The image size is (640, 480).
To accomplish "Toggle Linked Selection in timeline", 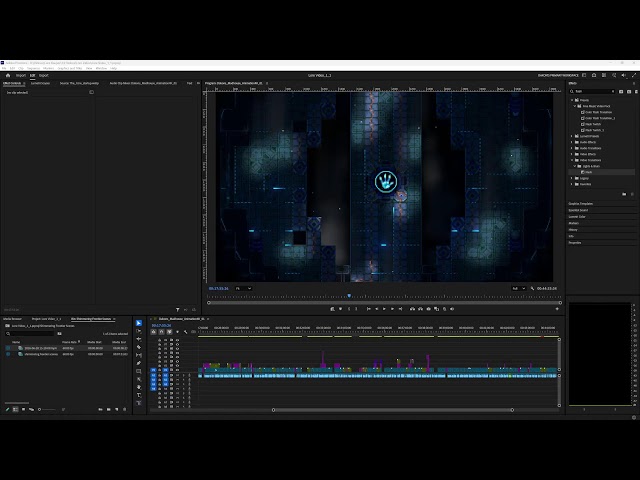I will (x=169, y=332).
